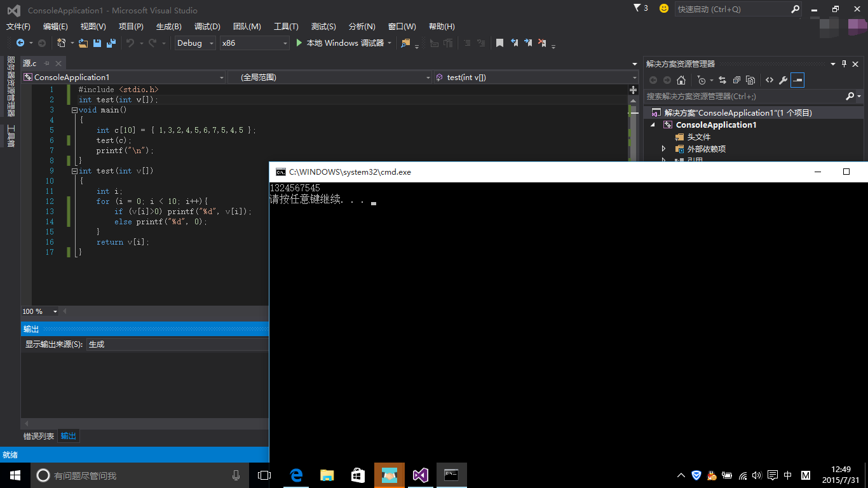Click the Home icon in Solution Explorer
868x488 pixels.
coord(681,80)
